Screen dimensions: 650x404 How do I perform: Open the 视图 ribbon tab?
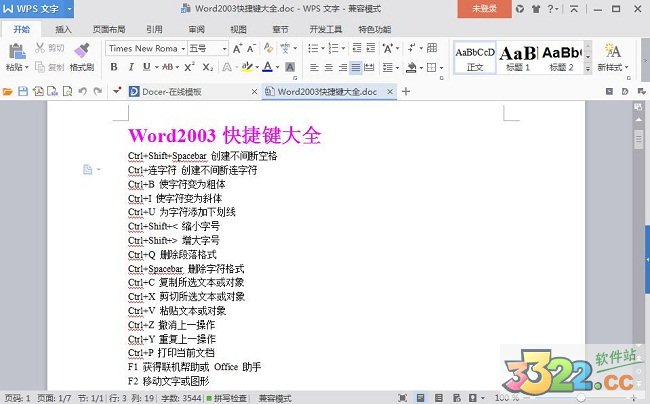point(238,29)
